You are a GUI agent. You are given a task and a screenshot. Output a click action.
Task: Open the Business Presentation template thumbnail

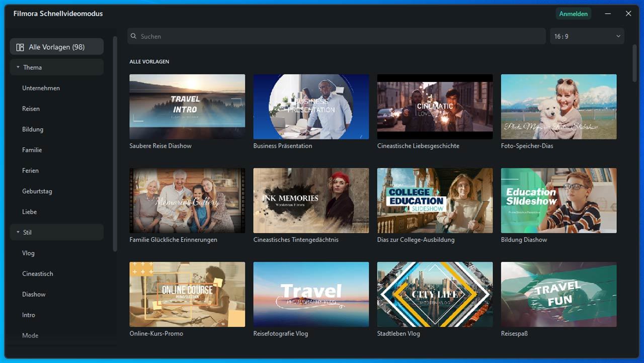click(x=311, y=107)
